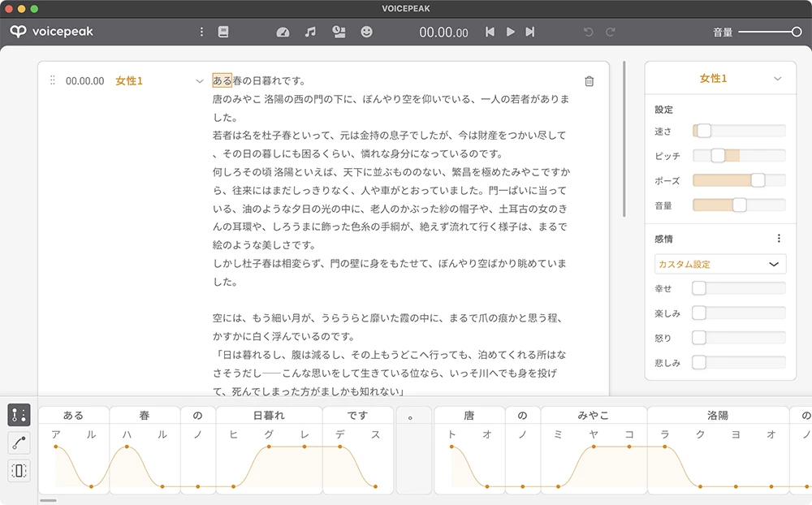Image resolution: width=812 pixels, height=505 pixels.
Task: Click the speedometer icon in toolbar
Action: tap(283, 32)
